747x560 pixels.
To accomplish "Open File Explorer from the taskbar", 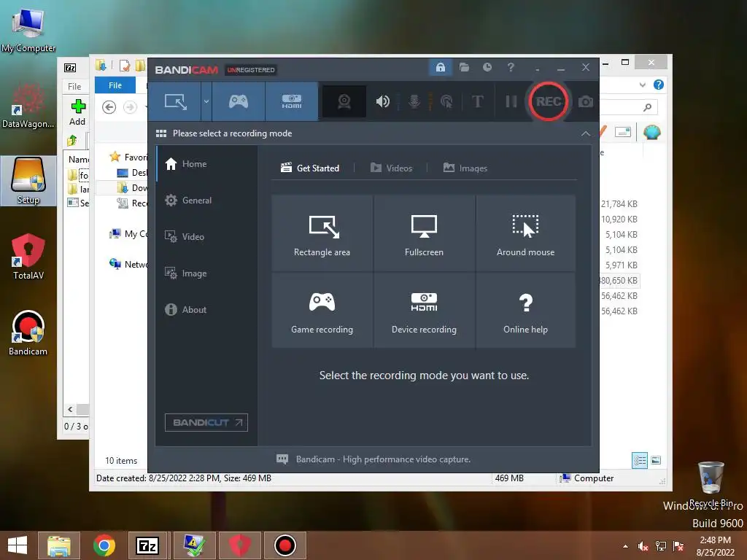I will pyautogui.click(x=59, y=545).
